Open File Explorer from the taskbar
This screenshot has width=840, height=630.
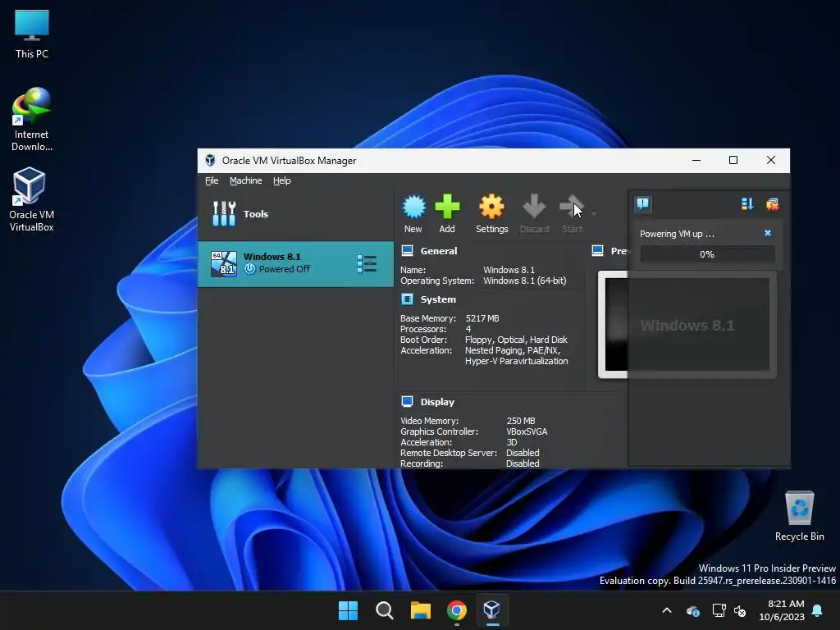(x=421, y=610)
